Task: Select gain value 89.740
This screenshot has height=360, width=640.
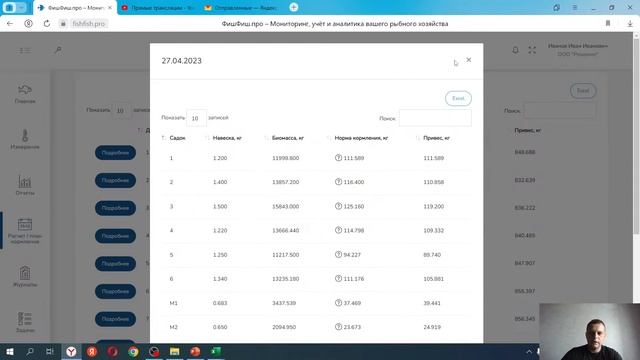Action: 432,255
